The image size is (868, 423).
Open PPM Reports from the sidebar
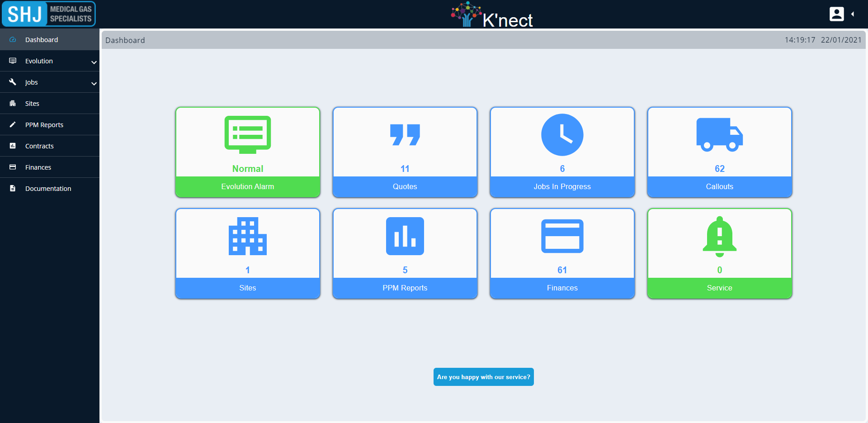click(50, 124)
